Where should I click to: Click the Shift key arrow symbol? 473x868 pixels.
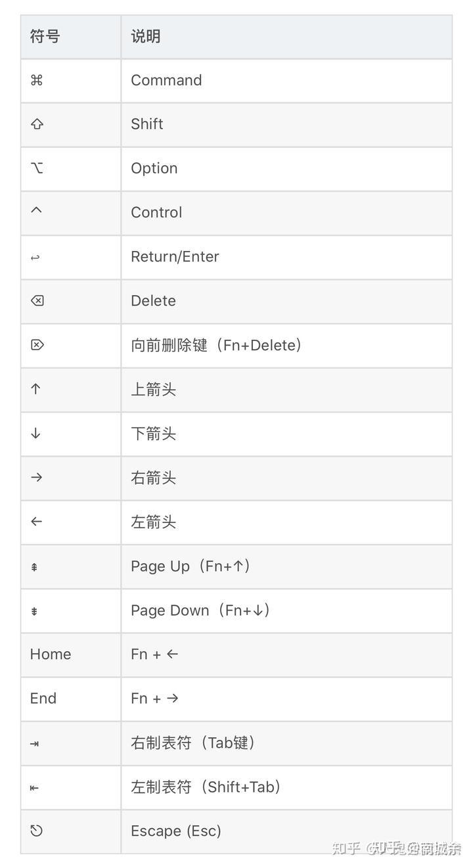click(x=37, y=124)
